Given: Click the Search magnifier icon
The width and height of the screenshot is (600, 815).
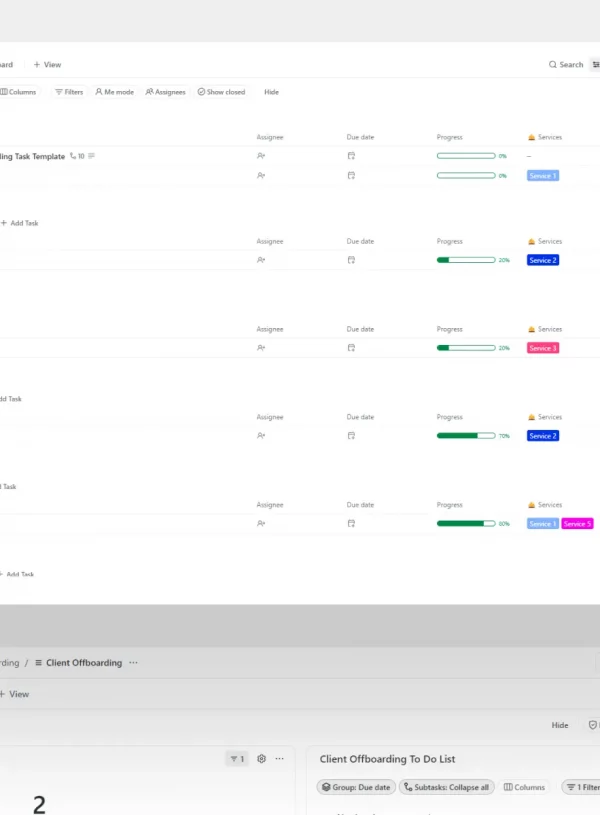Looking at the screenshot, I should pyautogui.click(x=552, y=64).
